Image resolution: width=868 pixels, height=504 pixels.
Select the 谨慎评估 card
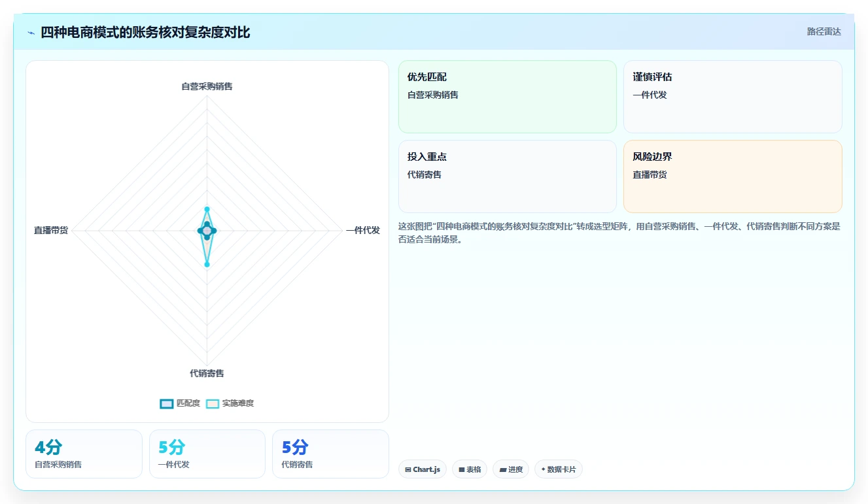pos(733,97)
